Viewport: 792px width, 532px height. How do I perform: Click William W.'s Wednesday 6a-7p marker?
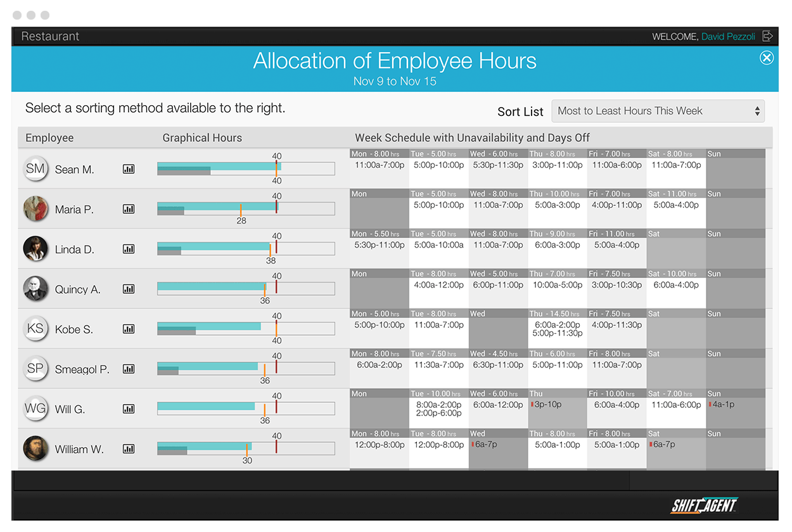[484, 444]
